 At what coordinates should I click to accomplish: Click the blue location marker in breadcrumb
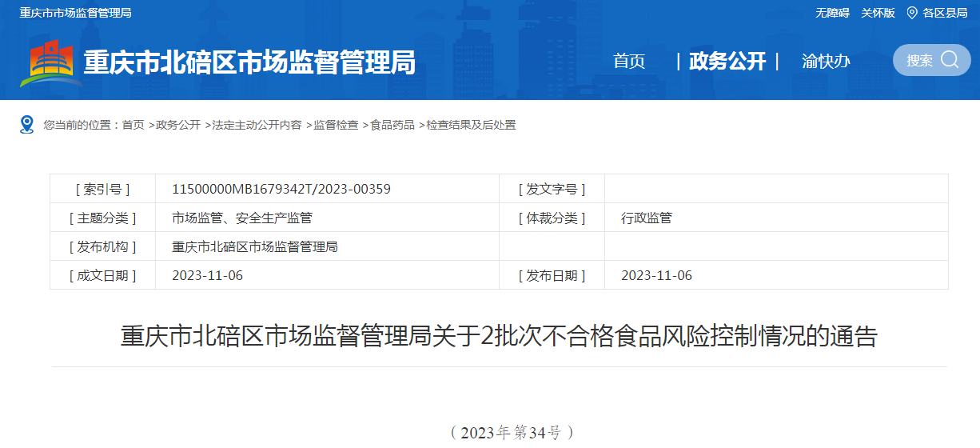pos(27,125)
